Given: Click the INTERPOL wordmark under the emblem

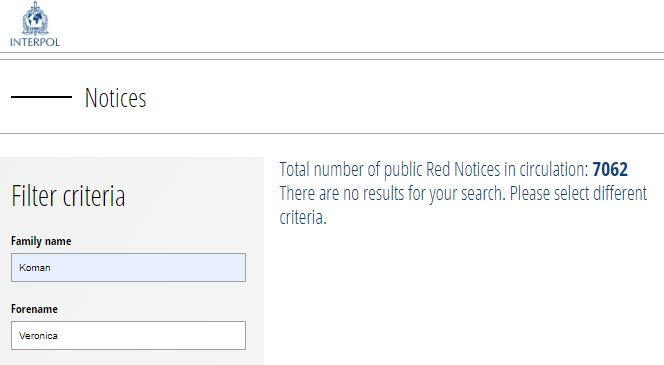Looking at the screenshot, I should pyautogui.click(x=35, y=42).
